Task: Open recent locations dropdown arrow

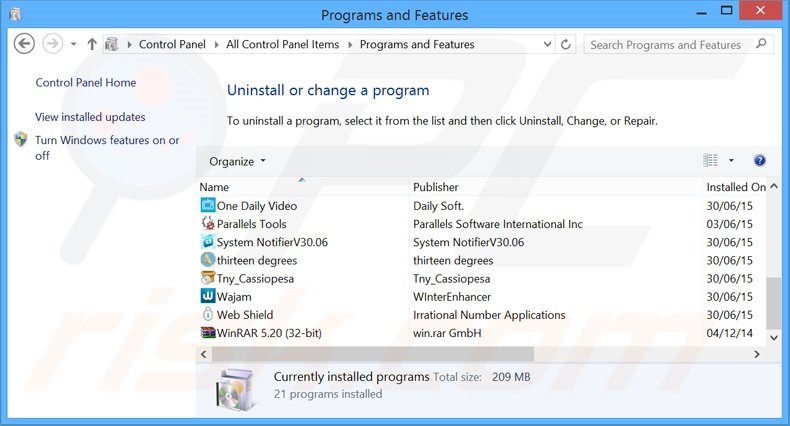Action: point(74,44)
